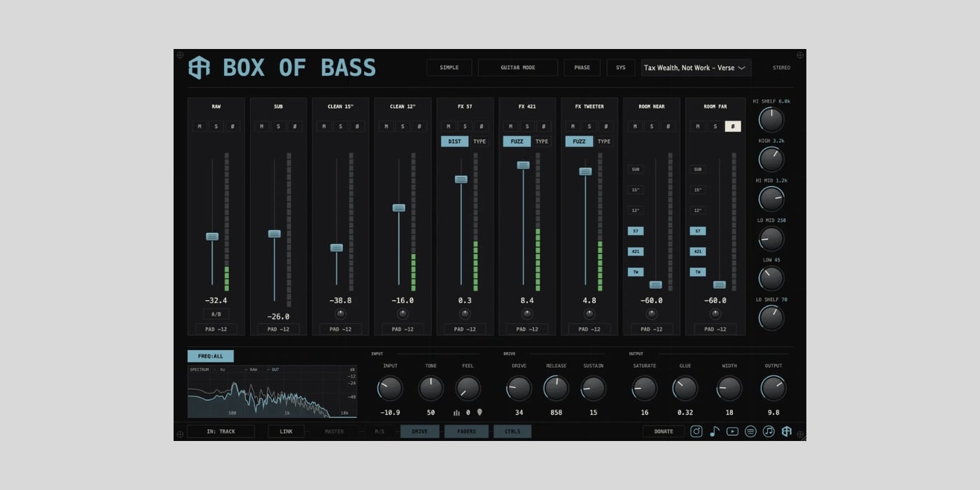Image resolution: width=980 pixels, height=490 pixels.
Task: Click the pan knob under FX 57 fader
Action: pyautogui.click(x=465, y=314)
